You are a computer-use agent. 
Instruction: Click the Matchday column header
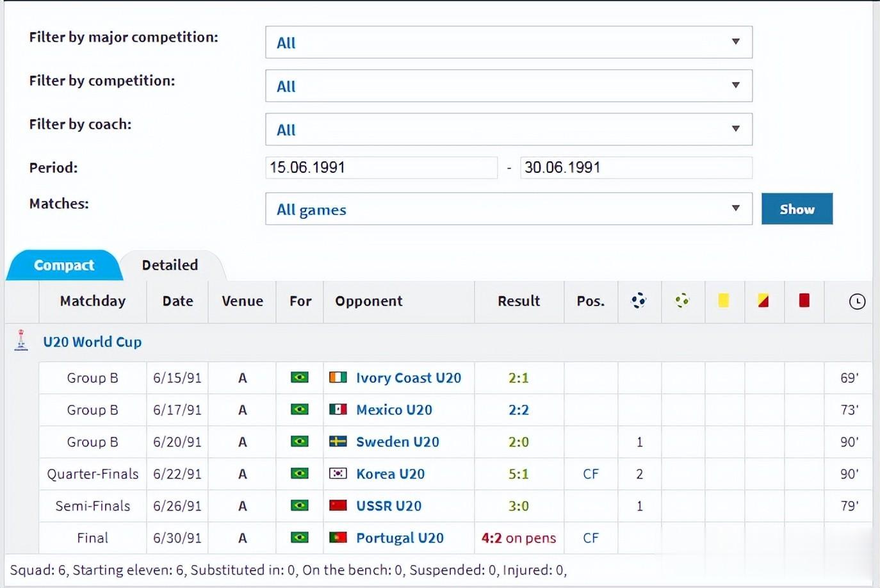pos(93,301)
